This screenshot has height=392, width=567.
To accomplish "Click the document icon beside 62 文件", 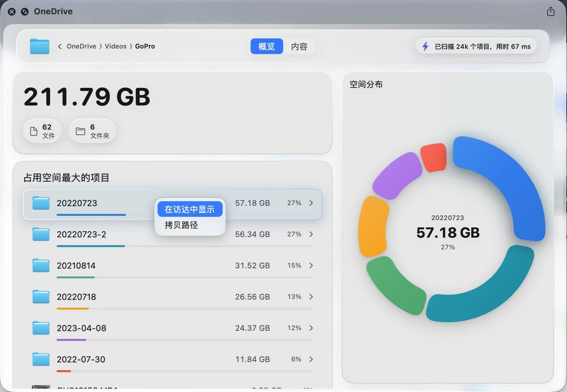I will tap(34, 131).
